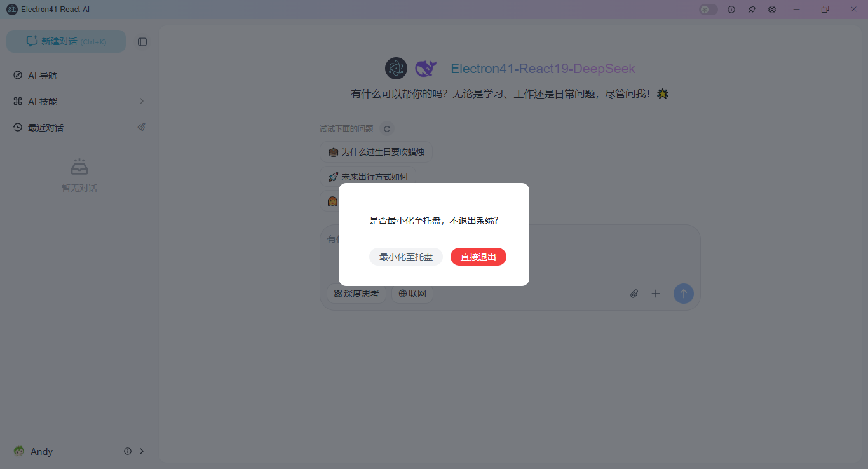Image resolution: width=868 pixels, height=469 pixels.
Task: Open settings via the gear icon
Action: 772,10
